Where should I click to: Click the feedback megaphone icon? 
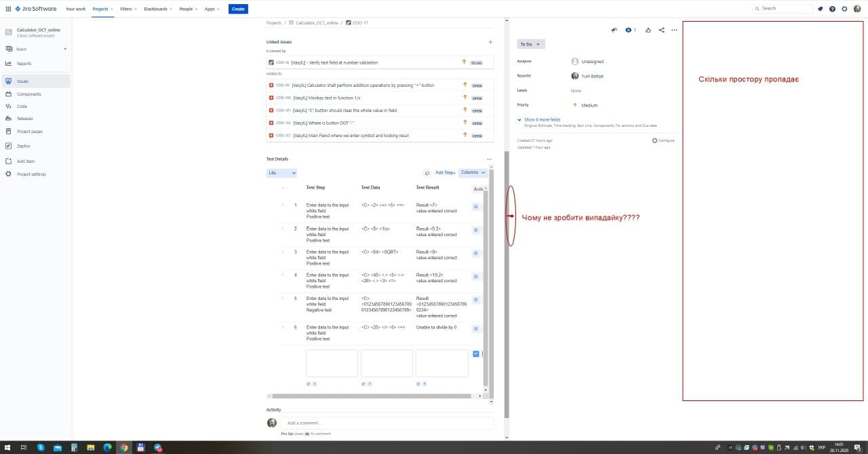[614, 30]
